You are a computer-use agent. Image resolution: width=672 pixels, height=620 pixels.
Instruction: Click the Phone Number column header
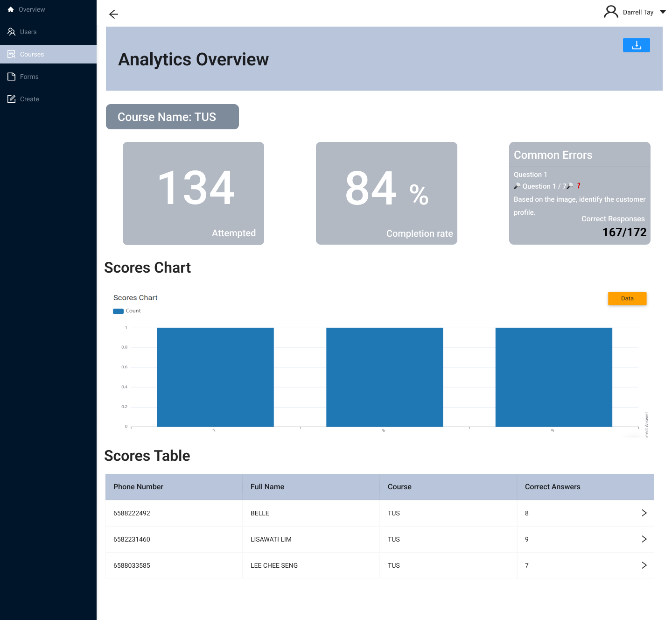point(174,487)
